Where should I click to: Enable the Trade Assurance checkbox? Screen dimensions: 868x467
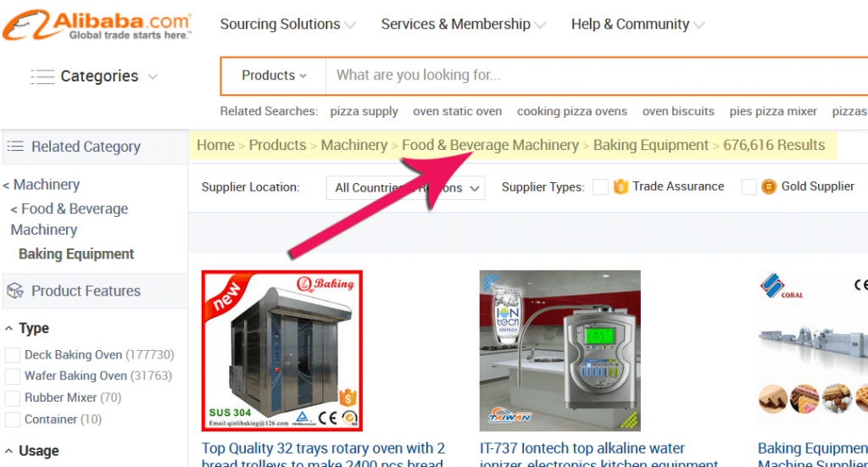tap(600, 187)
